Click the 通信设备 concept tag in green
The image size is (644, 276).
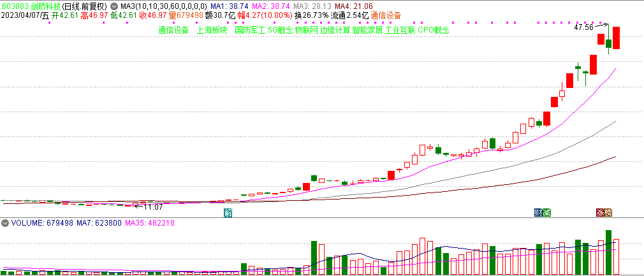[173, 30]
